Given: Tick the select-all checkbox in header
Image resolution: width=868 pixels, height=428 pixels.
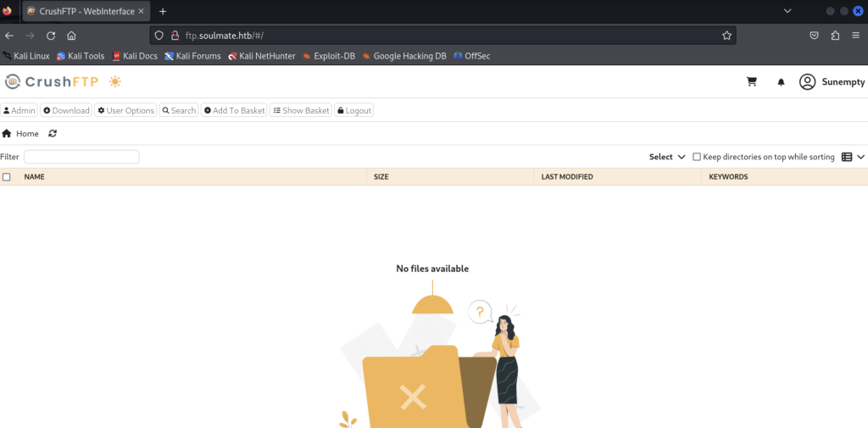Looking at the screenshot, I should [7, 177].
